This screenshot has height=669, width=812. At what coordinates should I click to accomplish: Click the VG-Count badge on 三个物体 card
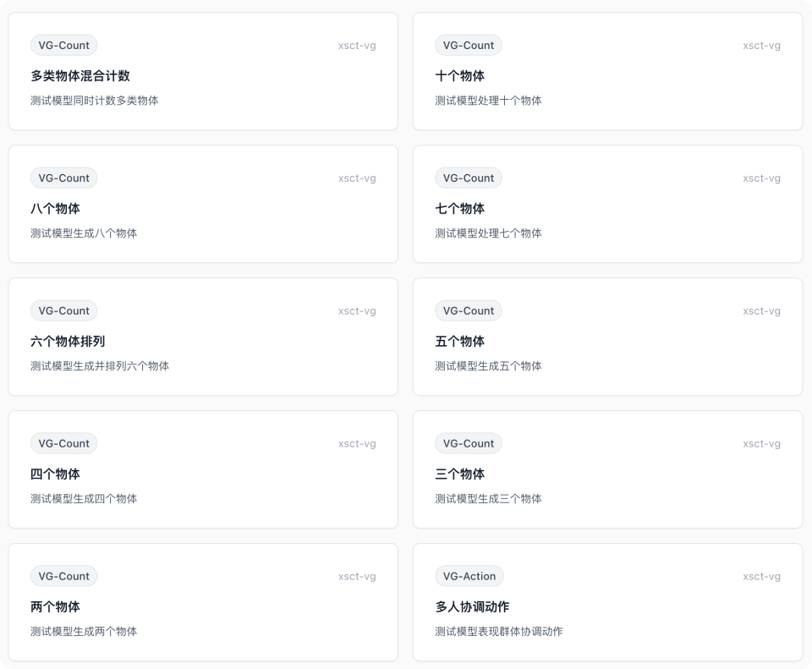[468, 443]
